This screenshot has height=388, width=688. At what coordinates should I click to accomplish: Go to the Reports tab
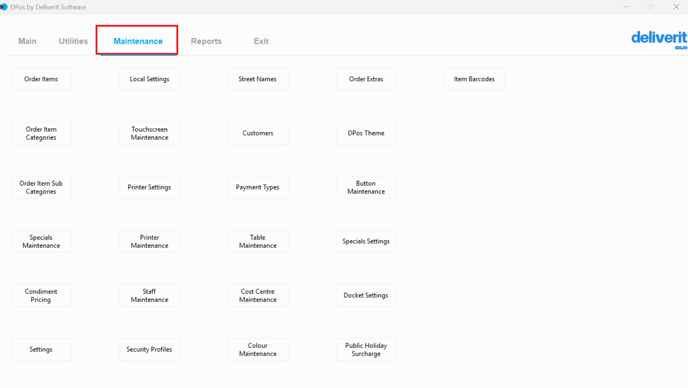(x=206, y=41)
